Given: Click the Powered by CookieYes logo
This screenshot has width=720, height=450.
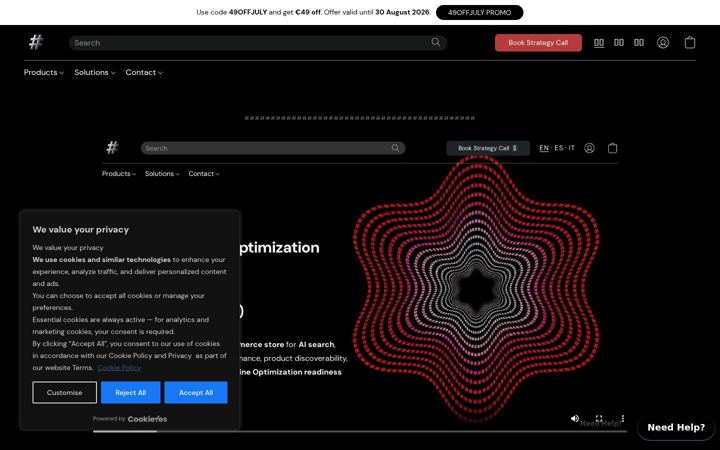Looking at the screenshot, I should (130, 419).
